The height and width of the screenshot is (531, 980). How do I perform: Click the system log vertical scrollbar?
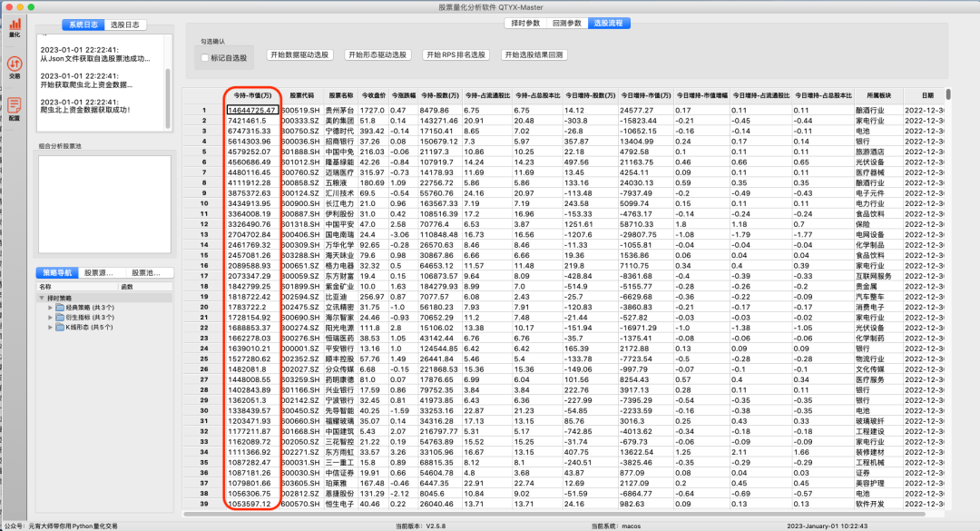click(x=168, y=98)
